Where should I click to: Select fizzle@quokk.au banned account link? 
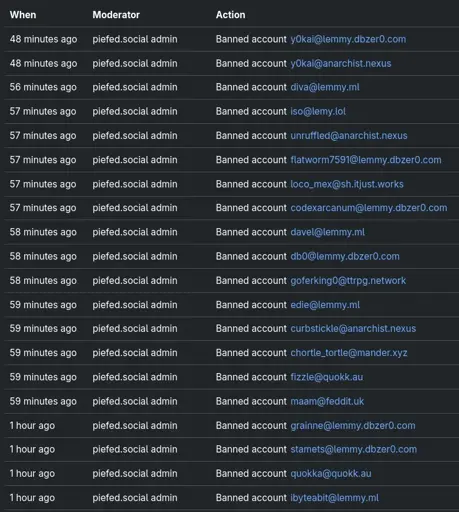327,377
